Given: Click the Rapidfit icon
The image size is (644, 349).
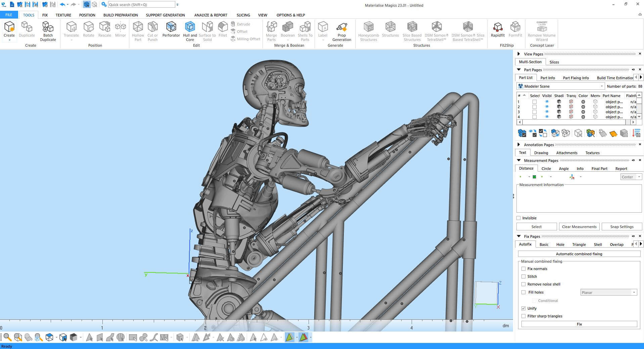Looking at the screenshot, I should pyautogui.click(x=497, y=27).
